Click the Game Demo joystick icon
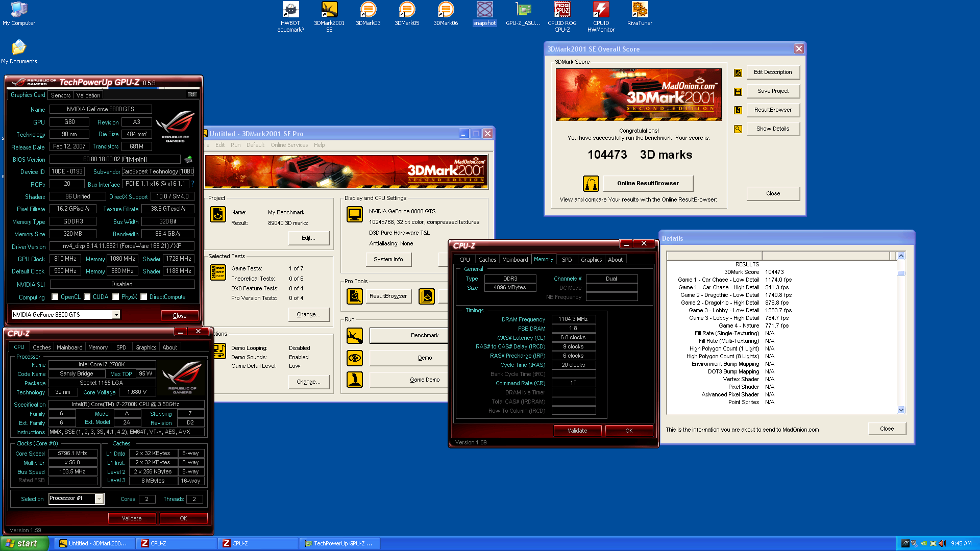 coord(355,380)
